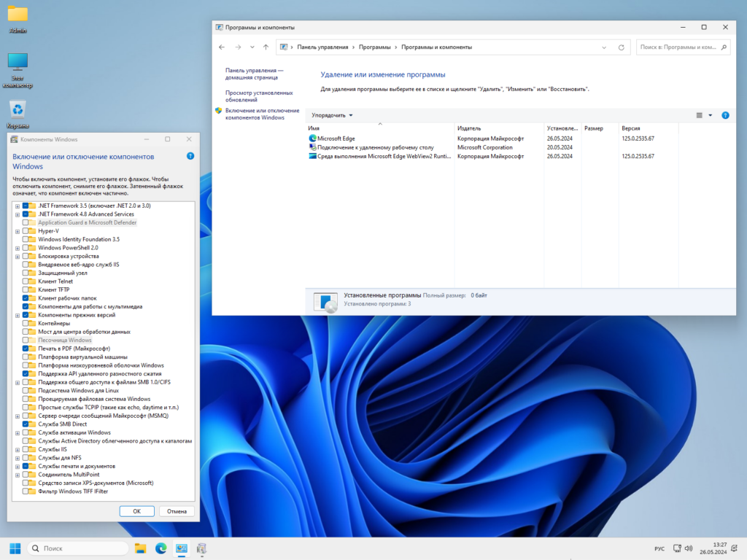Focus the Programs and Features search field
747x560 pixels.
[678, 47]
